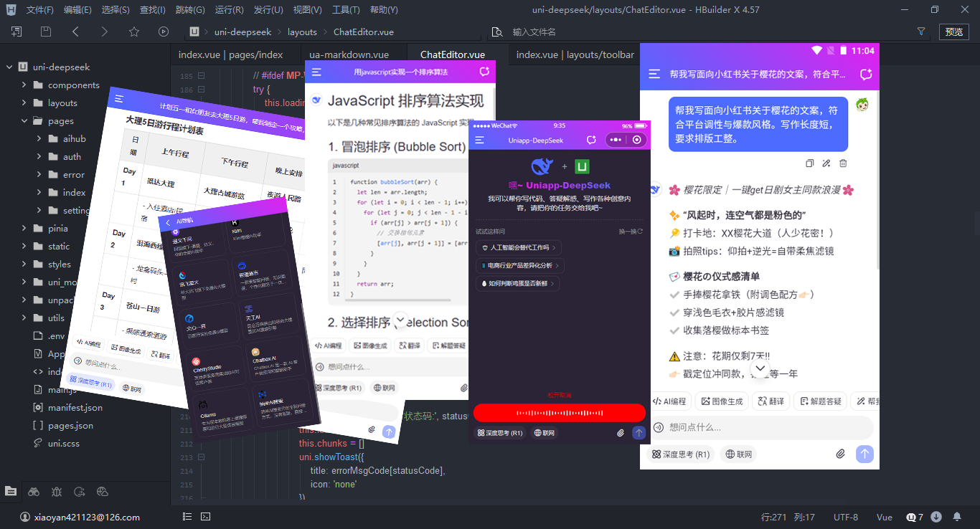The height and width of the screenshot is (529, 980).
Task: Open the debug bug sidebar icon
Action: [57, 491]
